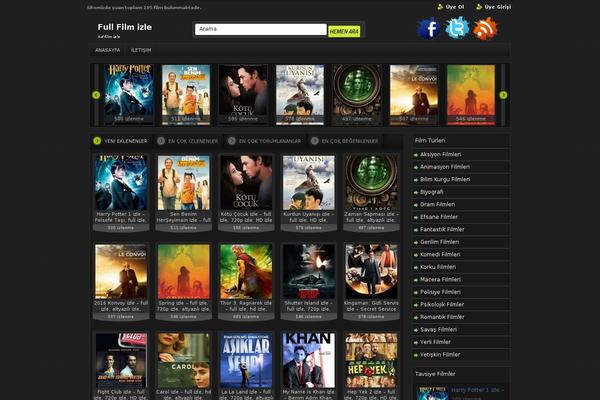Screen dimensions: 600x400
Task: Switch to En Çok Yorumlananlar tab
Action: pyautogui.click(x=264, y=141)
